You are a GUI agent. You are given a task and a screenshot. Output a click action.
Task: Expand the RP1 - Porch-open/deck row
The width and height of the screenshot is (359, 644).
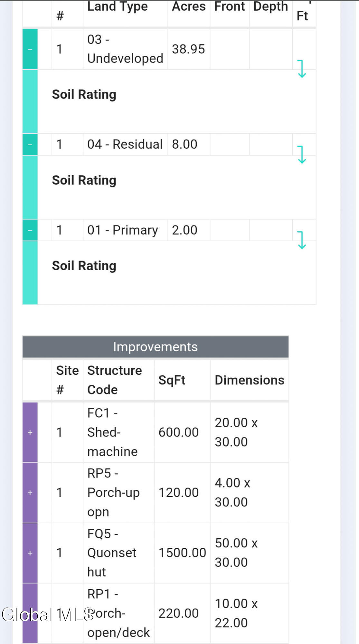pos(30,613)
